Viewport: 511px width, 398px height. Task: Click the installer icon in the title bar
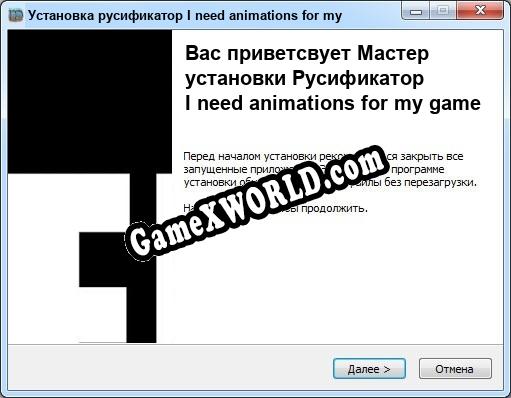(16, 15)
